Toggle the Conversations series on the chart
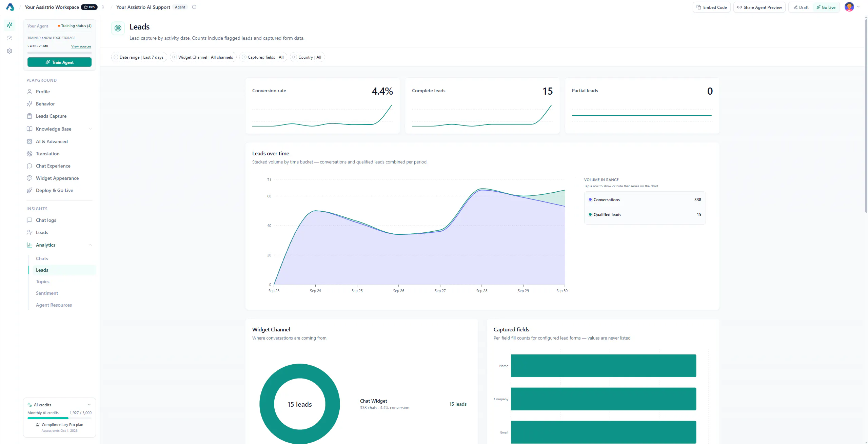This screenshot has height=444, width=868. 645,200
